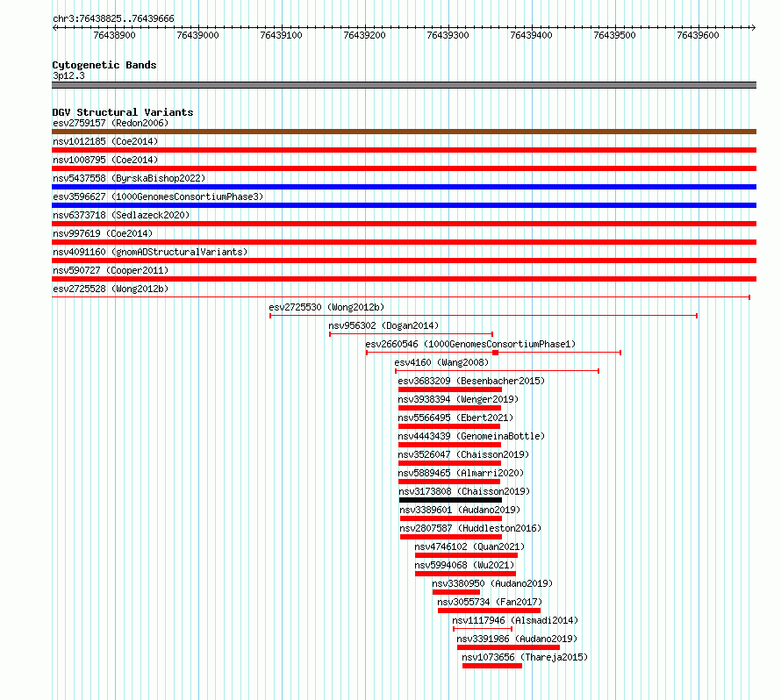This screenshot has width=781, height=700.
Task: Click ruler position 76439300
Action: coord(448,35)
